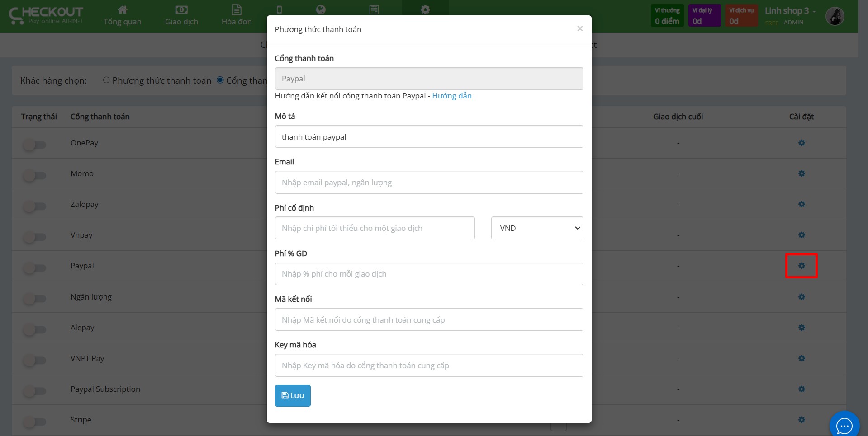Toggle the VNPT Pay status switch
Screen dimensions: 868x436
coord(35,361)
